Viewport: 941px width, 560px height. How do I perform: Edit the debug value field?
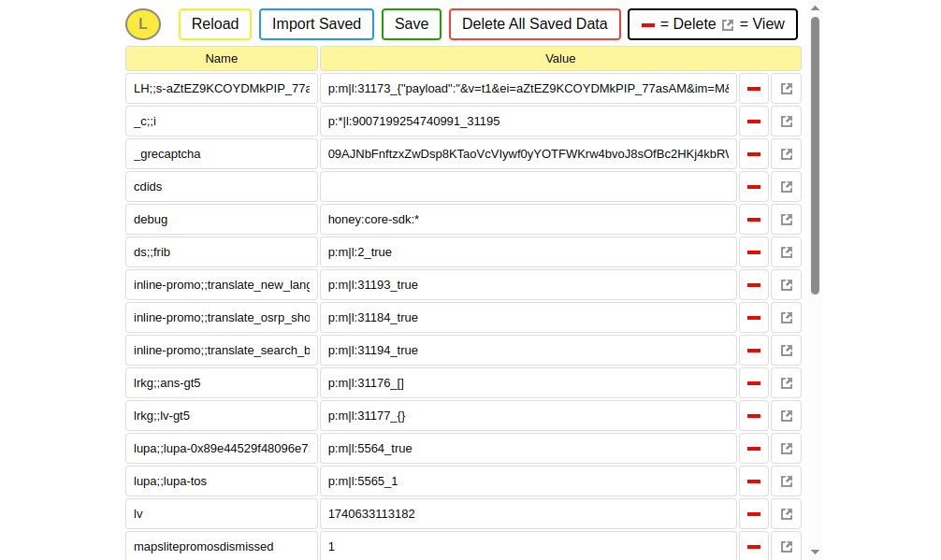[528, 220]
